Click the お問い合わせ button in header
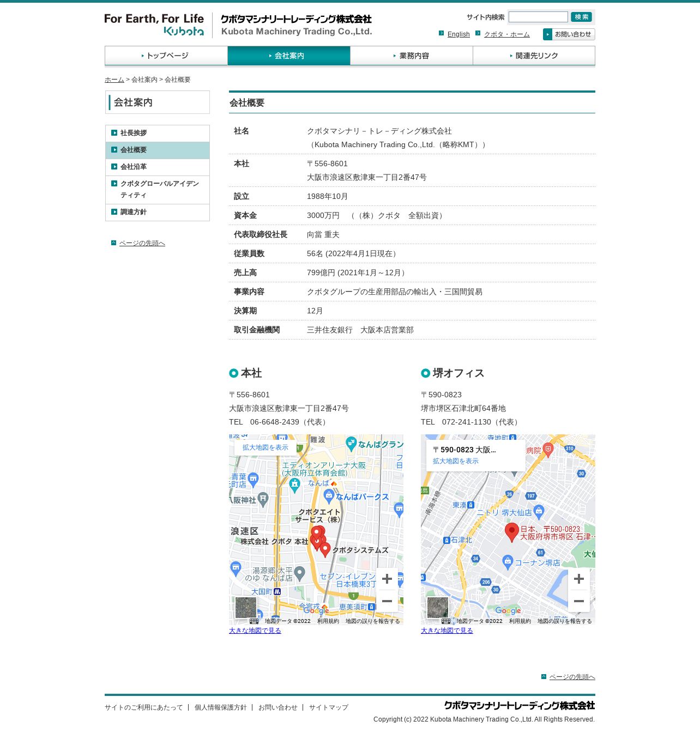700x739 pixels. [569, 34]
